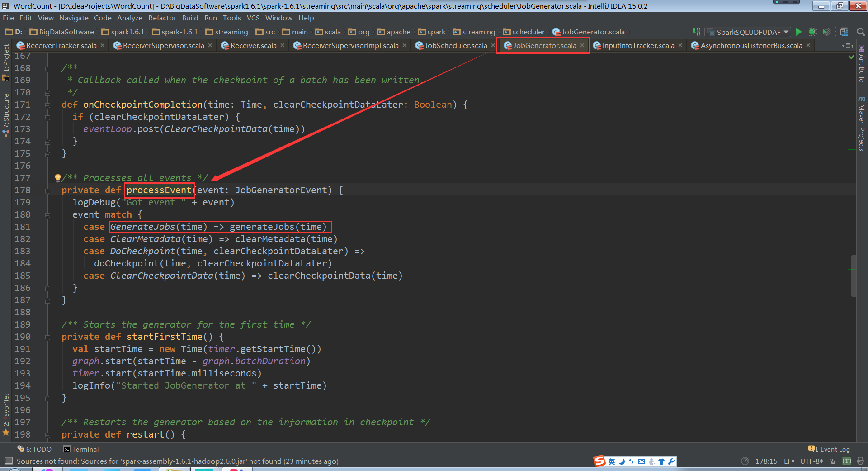The image size is (868, 471).
Task: Close the JobGenerator.scala tab
Action: (x=582, y=45)
